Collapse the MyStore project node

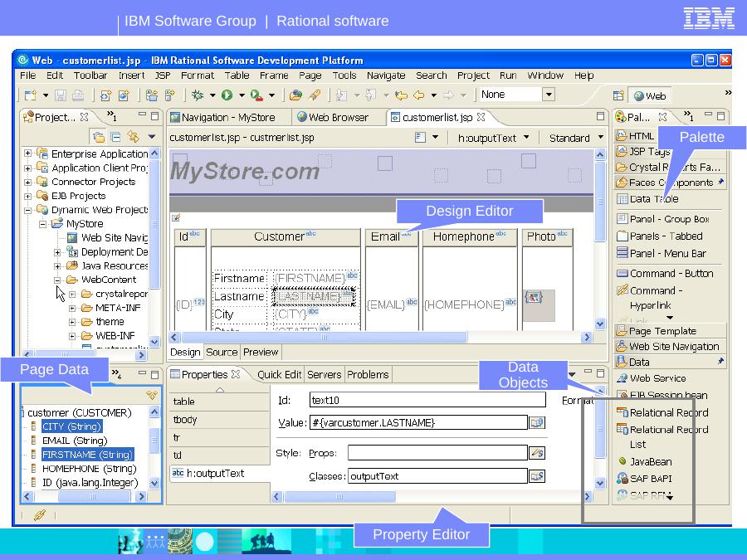tap(43, 224)
